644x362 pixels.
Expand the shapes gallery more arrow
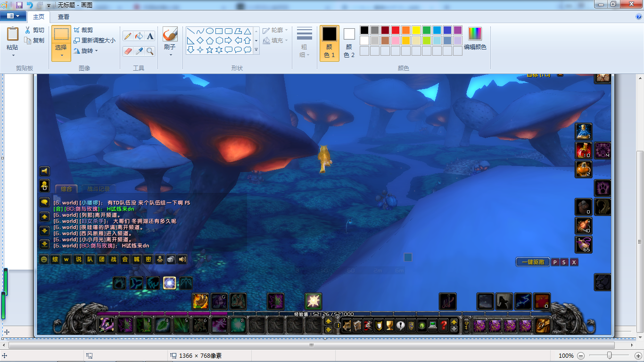pos(256,49)
